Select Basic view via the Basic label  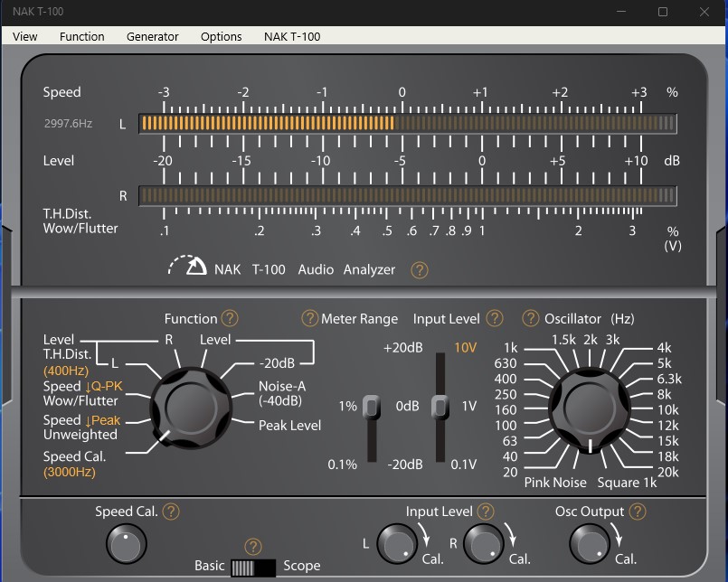pyautogui.click(x=210, y=566)
